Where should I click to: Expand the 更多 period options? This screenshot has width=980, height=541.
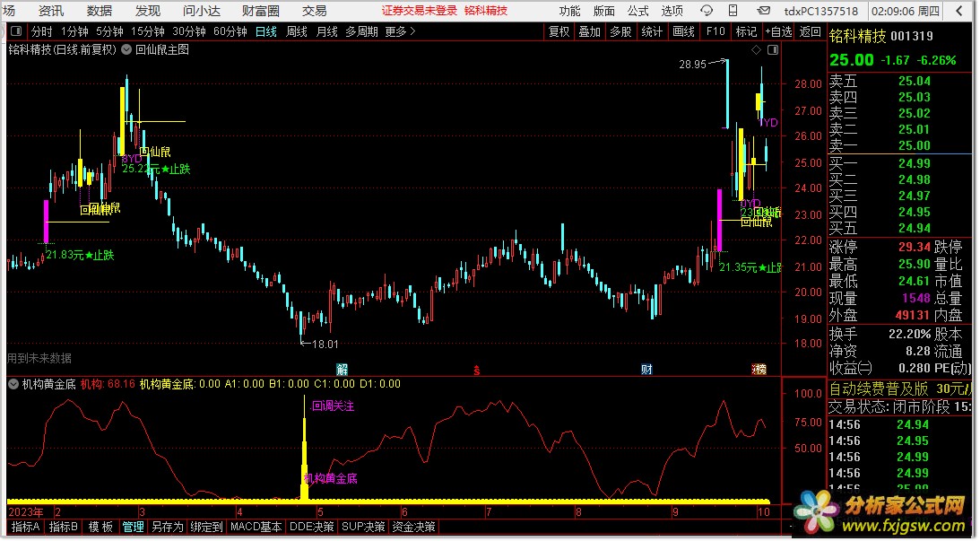[400, 31]
